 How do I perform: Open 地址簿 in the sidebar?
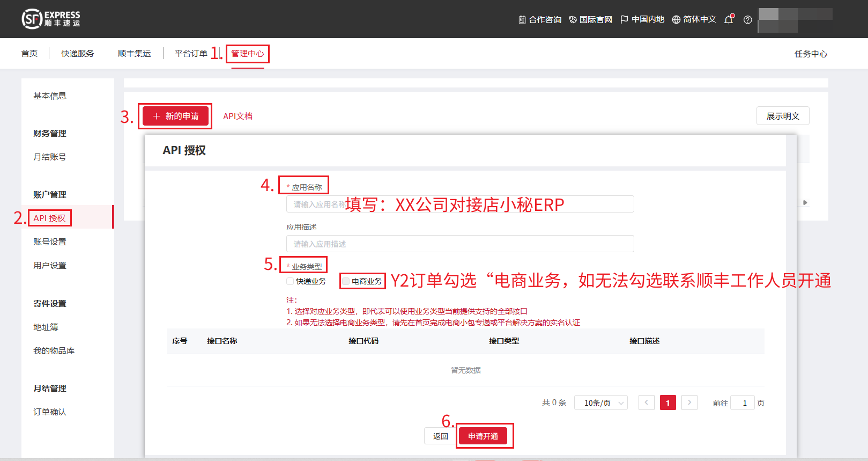coord(46,327)
